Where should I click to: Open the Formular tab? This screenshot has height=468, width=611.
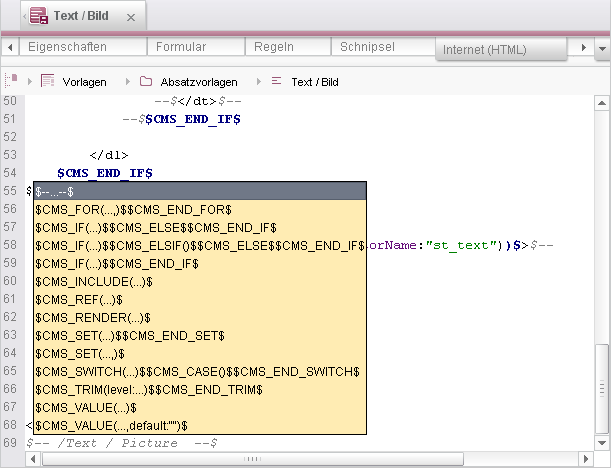186,47
